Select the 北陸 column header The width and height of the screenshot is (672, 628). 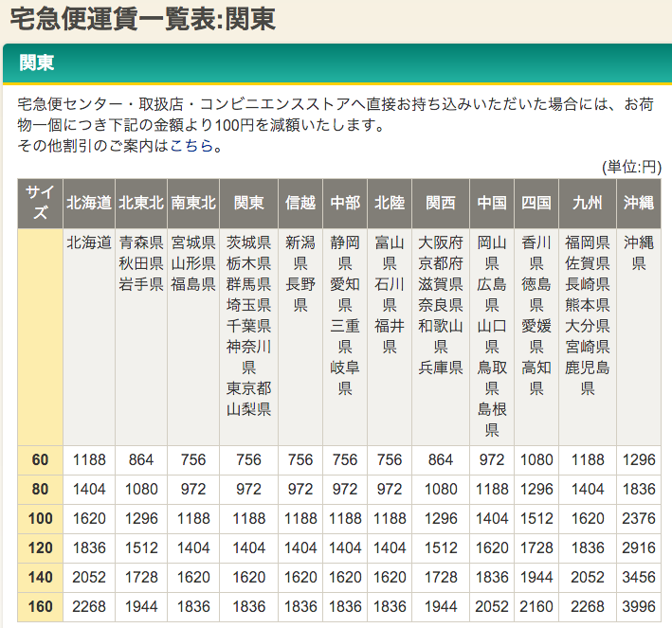click(390, 203)
